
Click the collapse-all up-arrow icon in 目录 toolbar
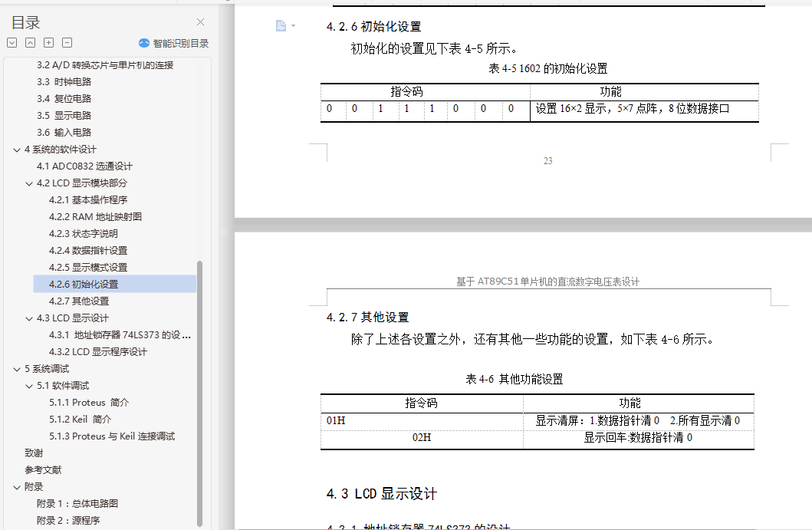pyautogui.click(x=31, y=43)
